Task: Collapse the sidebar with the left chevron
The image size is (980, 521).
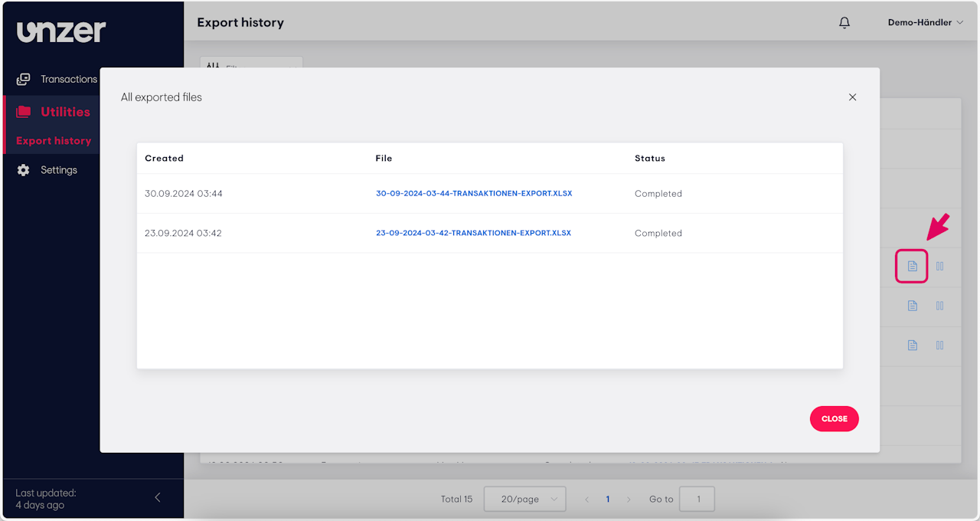Action: (x=158, y=497)
